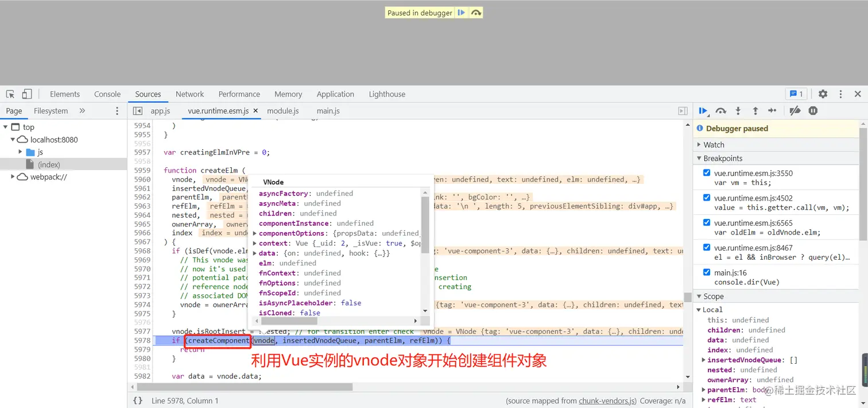Step over next function call
The image size is (868, 408).
coord(721,111)
